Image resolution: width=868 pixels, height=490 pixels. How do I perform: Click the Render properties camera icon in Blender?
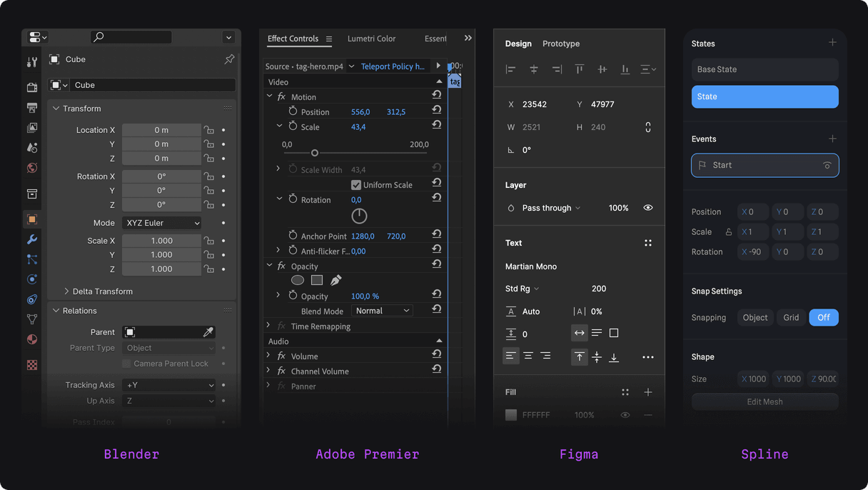[31, 87]
